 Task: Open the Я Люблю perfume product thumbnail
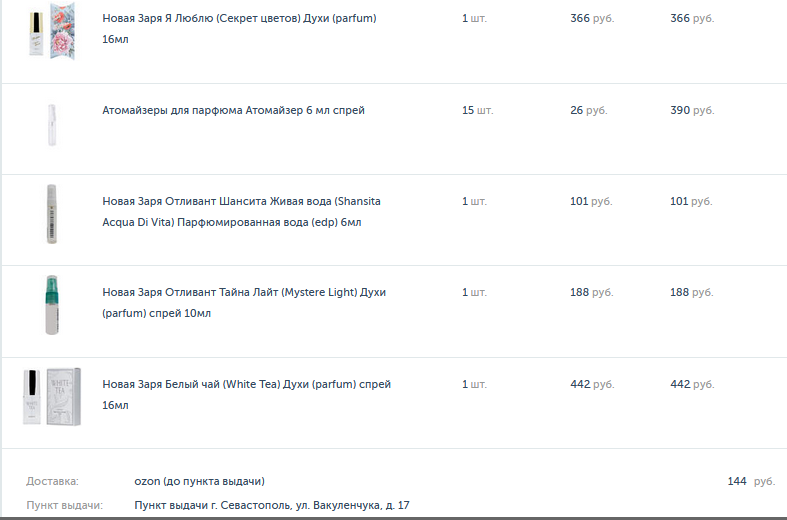point(52,32)
